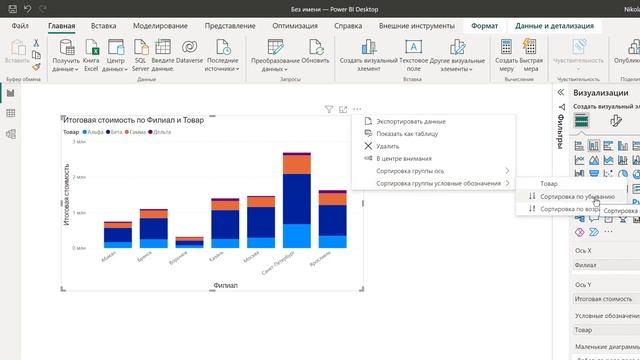
Task: Expand the Фильтры pane
Action: pos(561,107)
